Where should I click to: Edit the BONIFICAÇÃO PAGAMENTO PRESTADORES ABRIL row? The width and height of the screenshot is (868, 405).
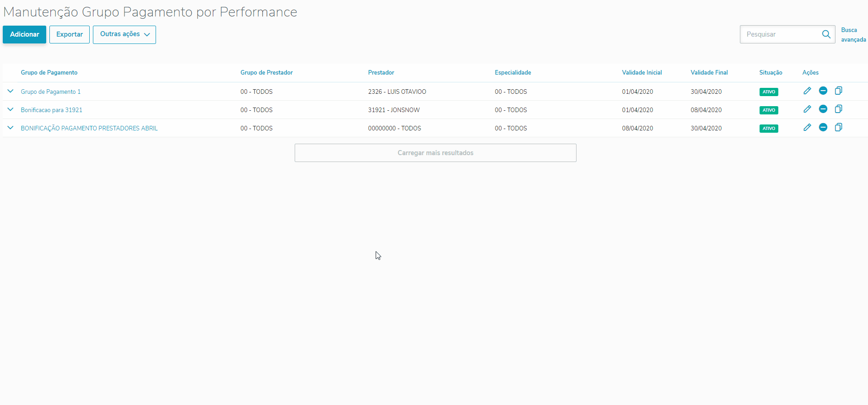(x=807, y=128)
